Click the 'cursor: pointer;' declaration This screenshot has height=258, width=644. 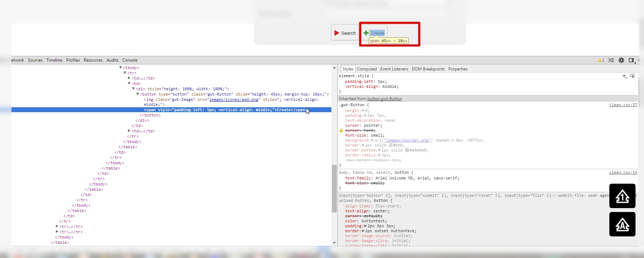364,125
